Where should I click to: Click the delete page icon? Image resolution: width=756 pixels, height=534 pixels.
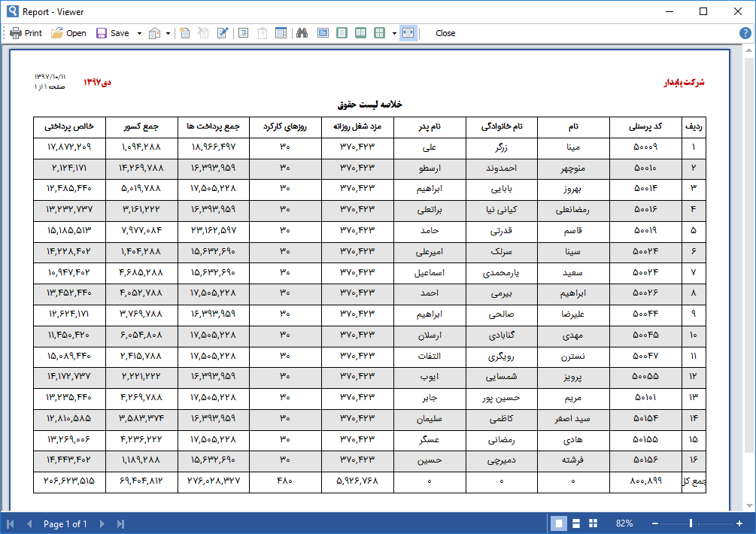pyautogui.click(x=203, y=33)
